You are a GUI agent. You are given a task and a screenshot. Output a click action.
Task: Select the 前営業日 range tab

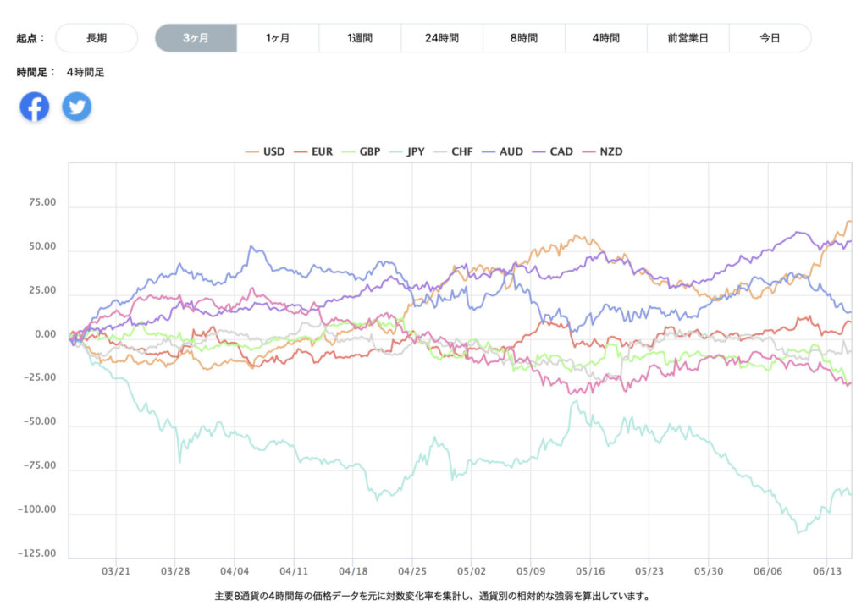(688, 38)
